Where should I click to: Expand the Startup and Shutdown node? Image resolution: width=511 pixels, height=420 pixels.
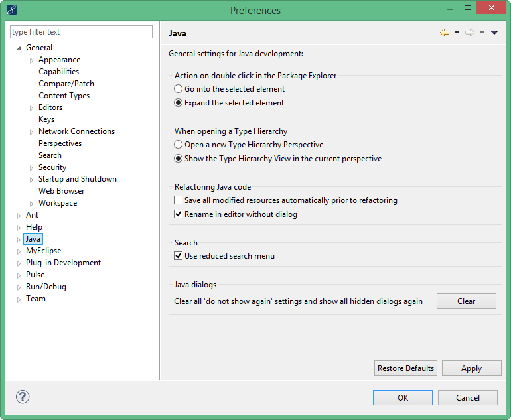(31, 180)
